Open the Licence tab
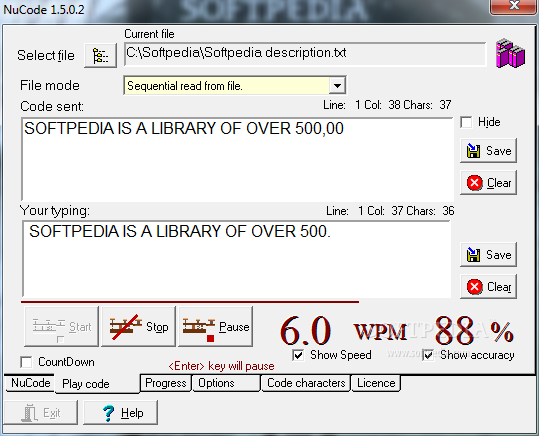The image size is (539, 436). [x=376, y=383]
